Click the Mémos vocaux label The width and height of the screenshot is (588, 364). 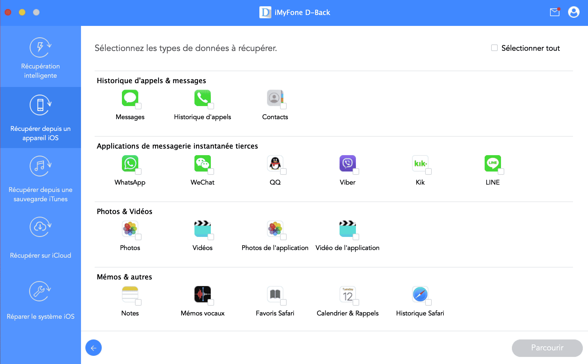pos(203,313)
